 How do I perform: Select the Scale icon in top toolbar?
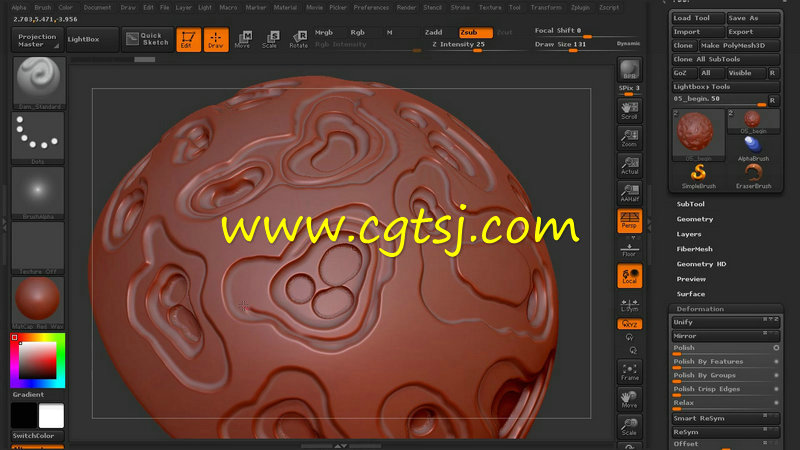(270, 40)
